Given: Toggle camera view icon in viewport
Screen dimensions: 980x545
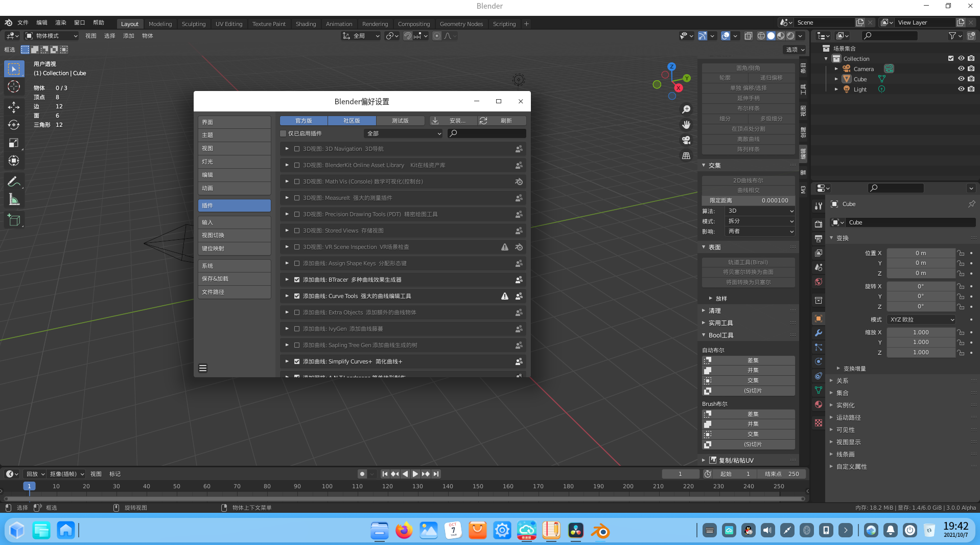Looking at the screenshot, I should [686, 140].
